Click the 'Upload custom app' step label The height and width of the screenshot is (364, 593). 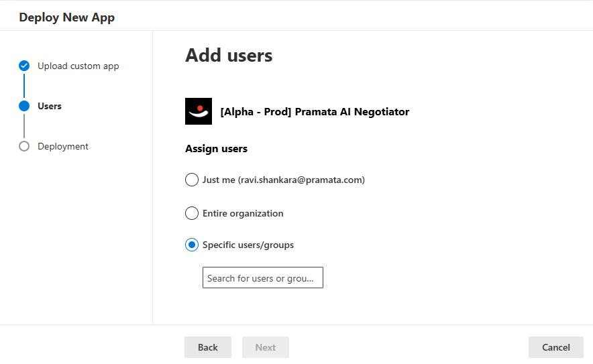coord(78,66)
